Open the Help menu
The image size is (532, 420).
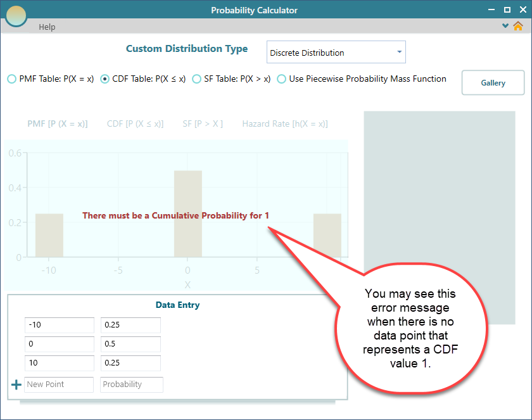coord(47,27)
